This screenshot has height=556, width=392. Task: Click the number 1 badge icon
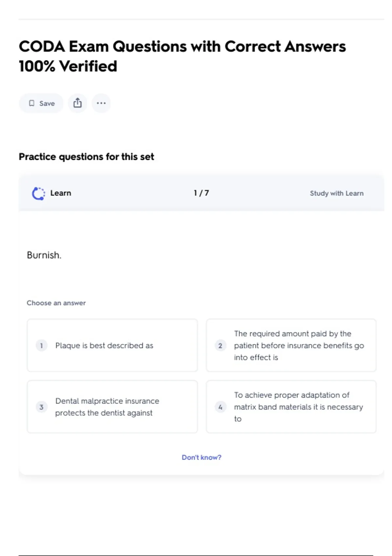[41, 345]
